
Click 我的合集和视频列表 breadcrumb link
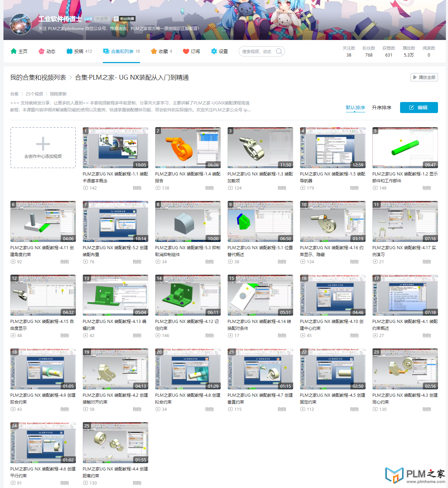pyautogui.click(x=38, y=78)
